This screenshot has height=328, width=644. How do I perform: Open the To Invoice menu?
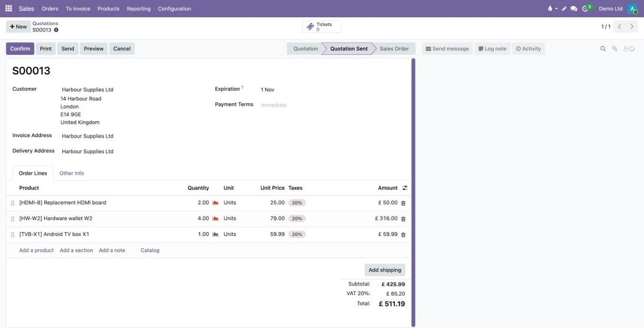point(78,9)
